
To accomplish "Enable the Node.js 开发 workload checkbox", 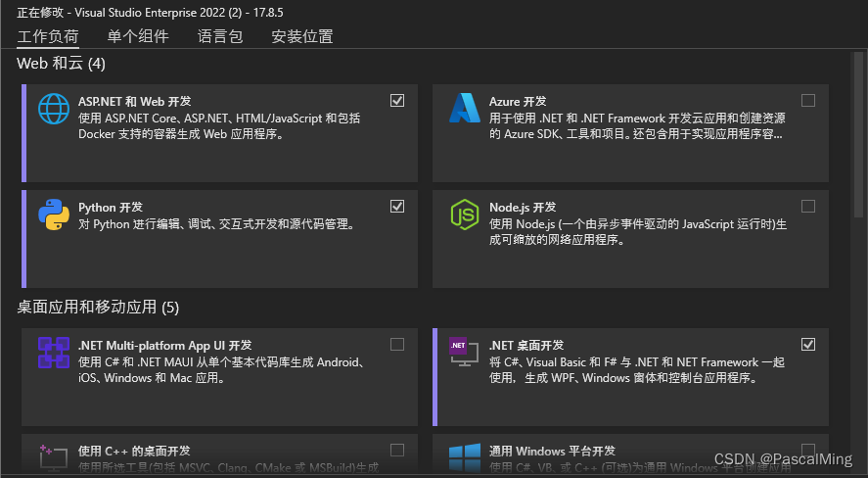I will click(x=808, y=206).
